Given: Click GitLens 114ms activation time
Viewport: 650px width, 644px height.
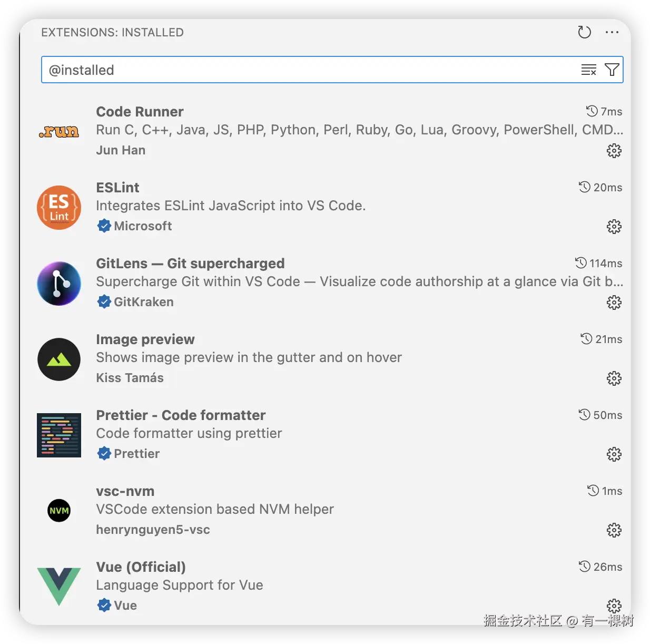Looking at the screenshot, I should click(x=598, y=264).
